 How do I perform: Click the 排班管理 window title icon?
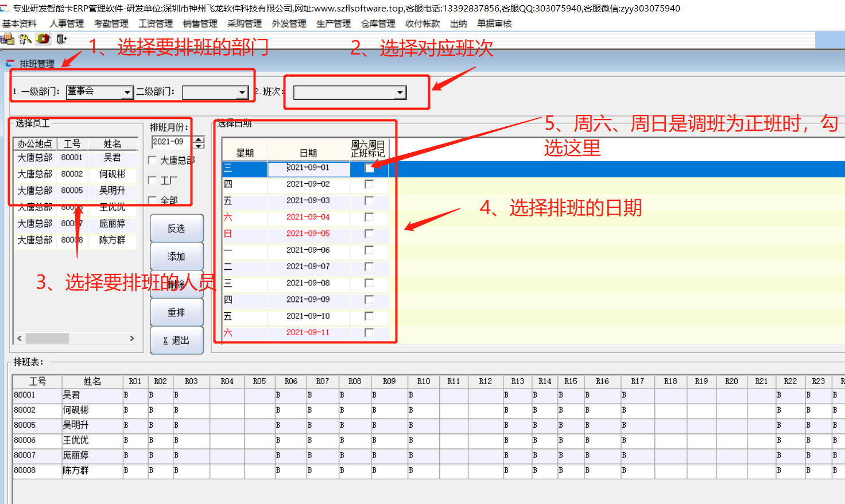click(11, 64)
